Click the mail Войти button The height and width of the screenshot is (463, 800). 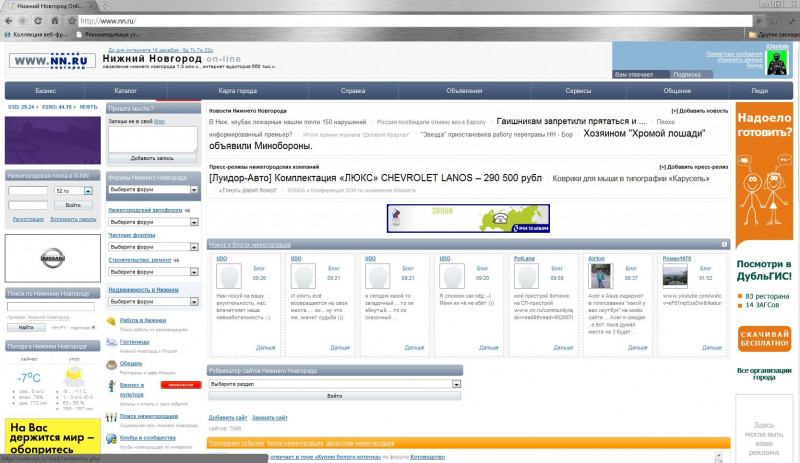click(x=73, y=205)
